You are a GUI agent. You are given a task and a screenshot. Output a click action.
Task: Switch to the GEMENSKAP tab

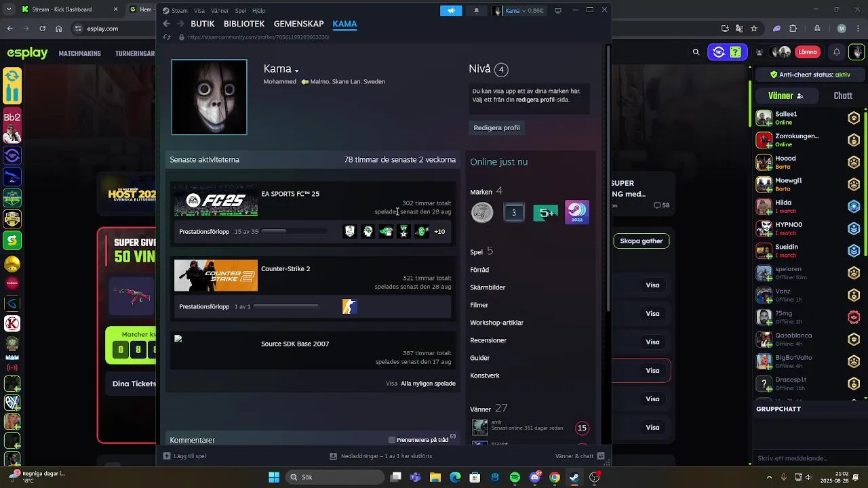298,24
